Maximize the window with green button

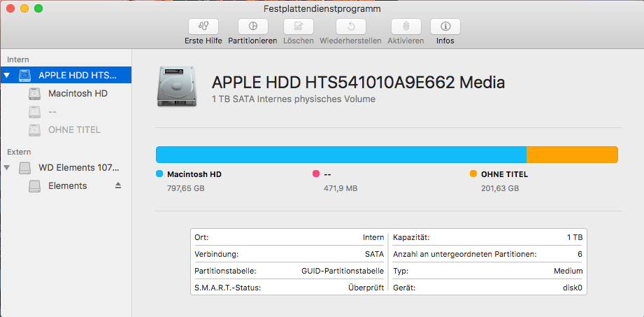(38, 8)
